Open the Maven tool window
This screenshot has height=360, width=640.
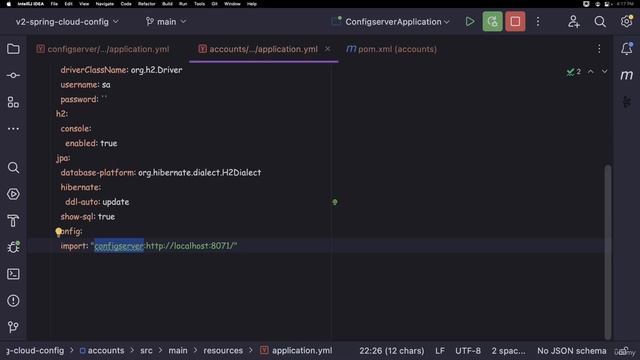tap(627, 75)
